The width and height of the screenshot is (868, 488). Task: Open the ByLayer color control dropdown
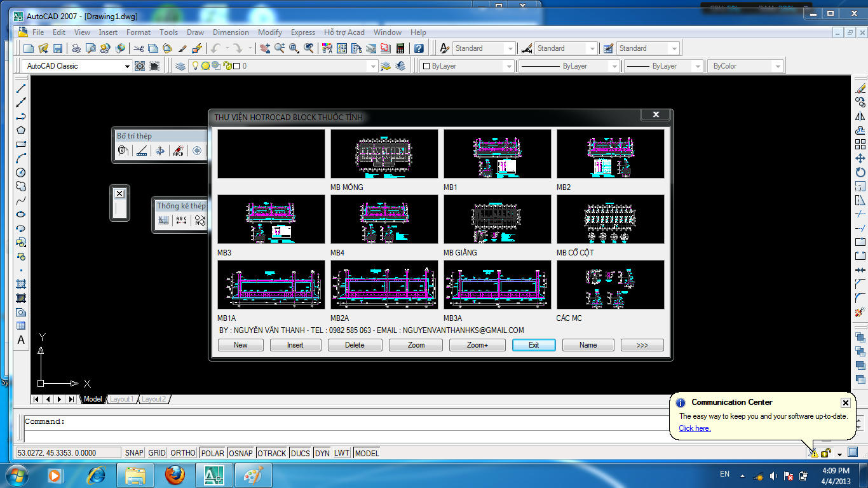509,66
